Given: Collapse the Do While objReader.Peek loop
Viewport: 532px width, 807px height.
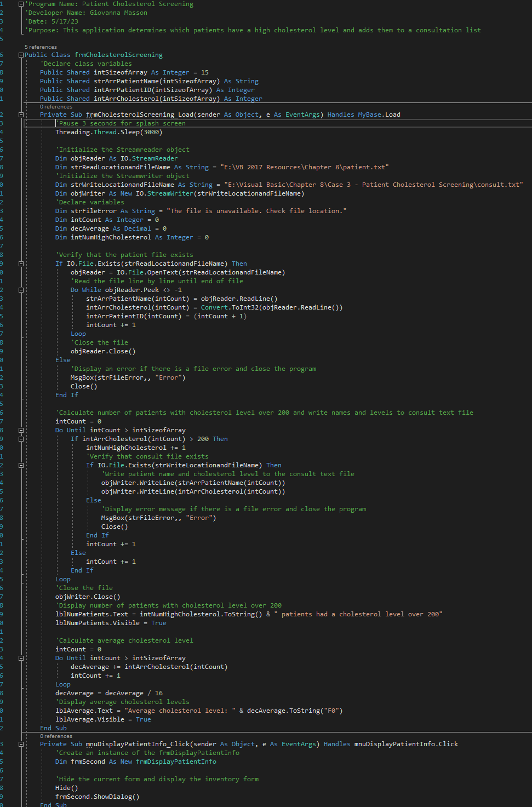Looking at the screenshot, I should 21,290.
